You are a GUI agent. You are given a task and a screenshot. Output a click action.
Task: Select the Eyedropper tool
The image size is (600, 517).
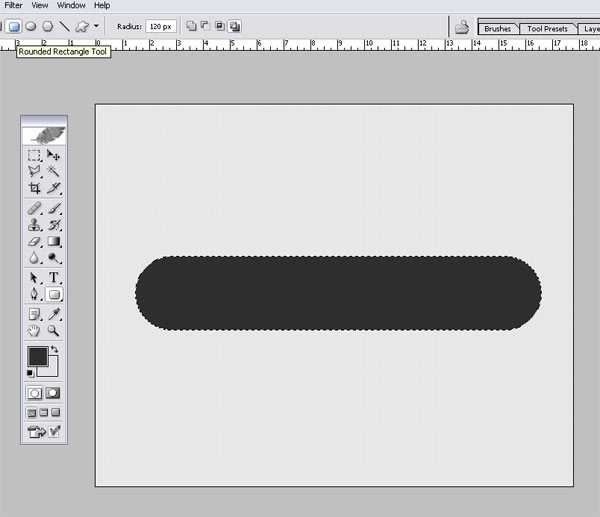pos(54,315)
